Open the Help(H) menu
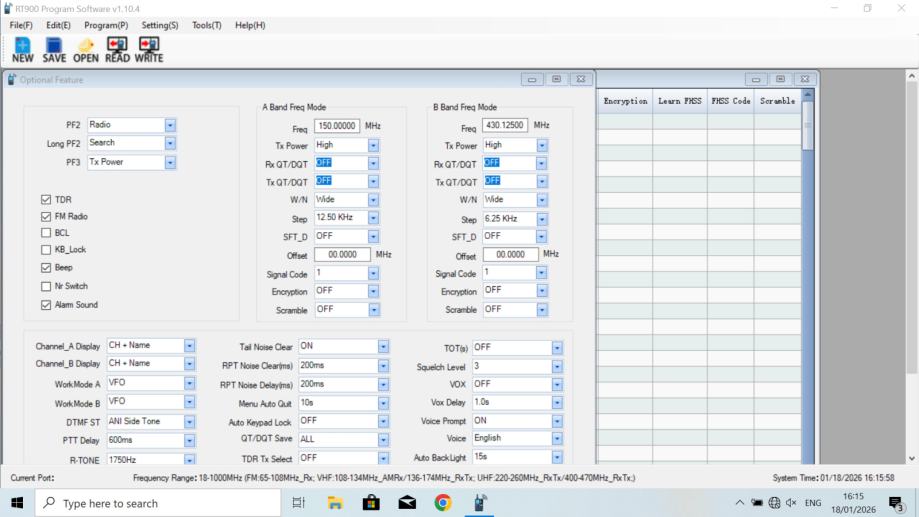The height and width of the screenshot is (517, 919). [250, 25]
